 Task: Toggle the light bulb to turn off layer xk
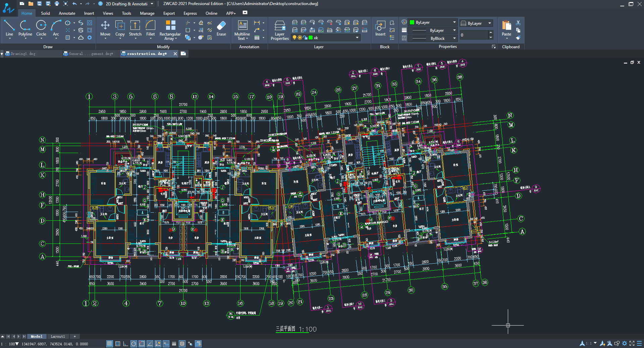tap(294, 38)
